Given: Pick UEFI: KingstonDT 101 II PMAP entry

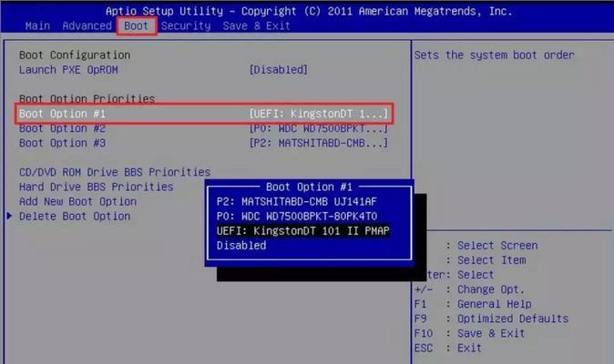Looking at the screenshot, I should pyautogui.click(x=302, y=231).
